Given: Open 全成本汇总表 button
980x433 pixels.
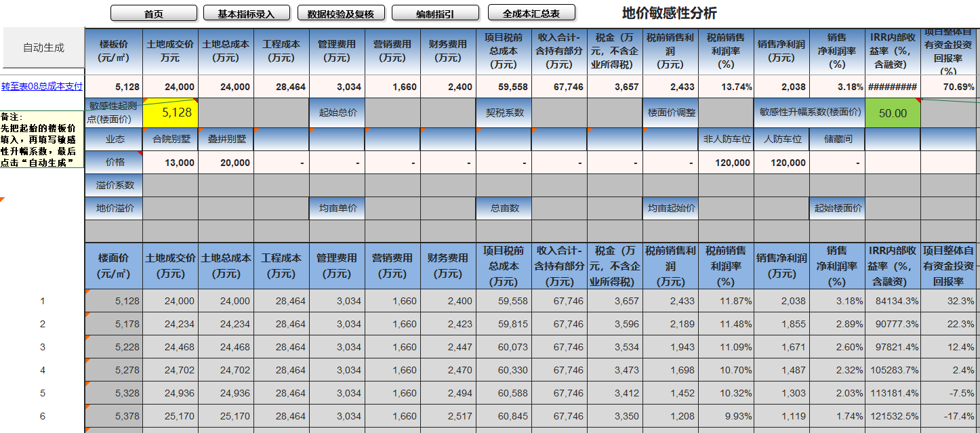Looking at the screenshot, I should click(x=531, y=13).
